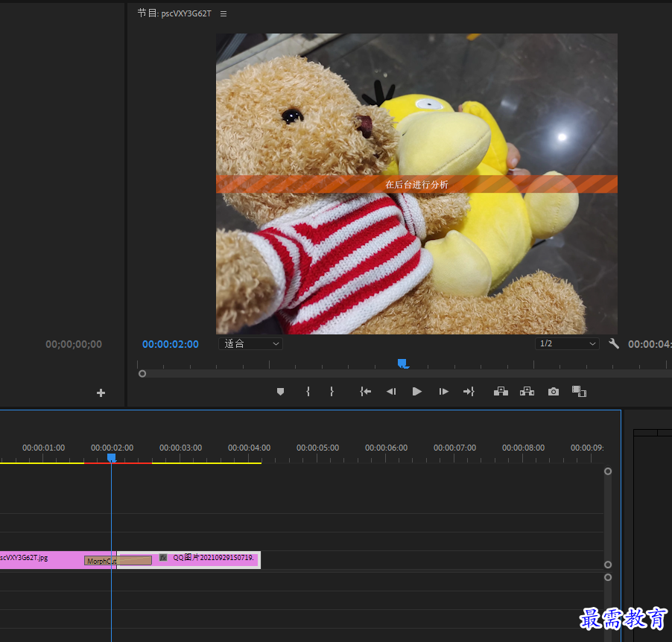Click the Mark In bracket icon

308,391
